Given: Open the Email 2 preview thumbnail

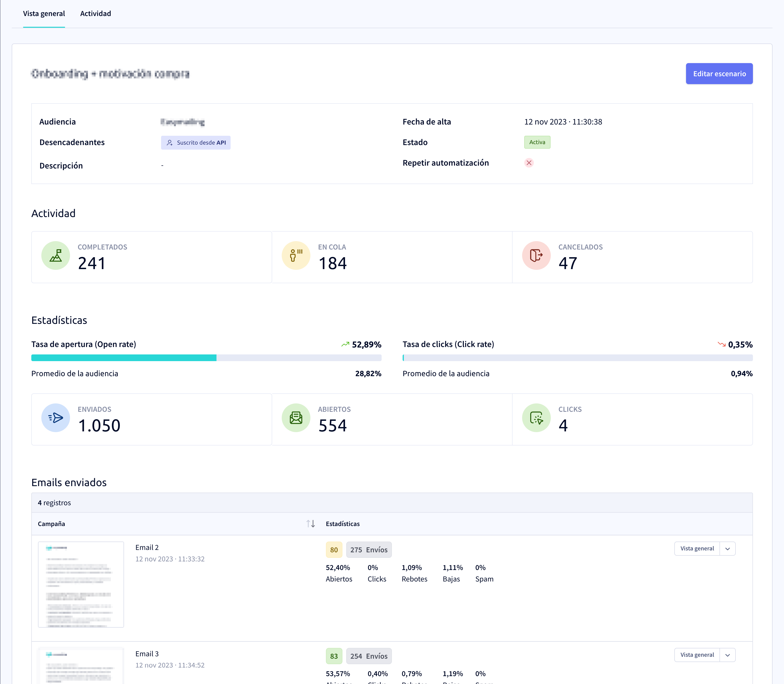Looking at the screenshot, I should 81,584.
